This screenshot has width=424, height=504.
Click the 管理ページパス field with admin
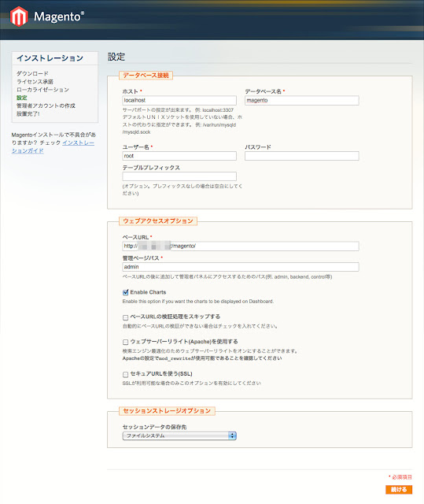(241, 267)
